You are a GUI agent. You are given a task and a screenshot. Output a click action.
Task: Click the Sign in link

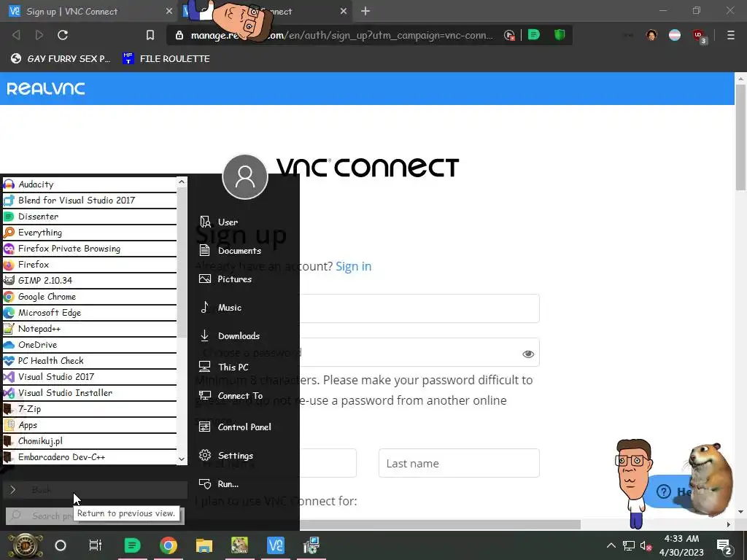pos(354,266)
